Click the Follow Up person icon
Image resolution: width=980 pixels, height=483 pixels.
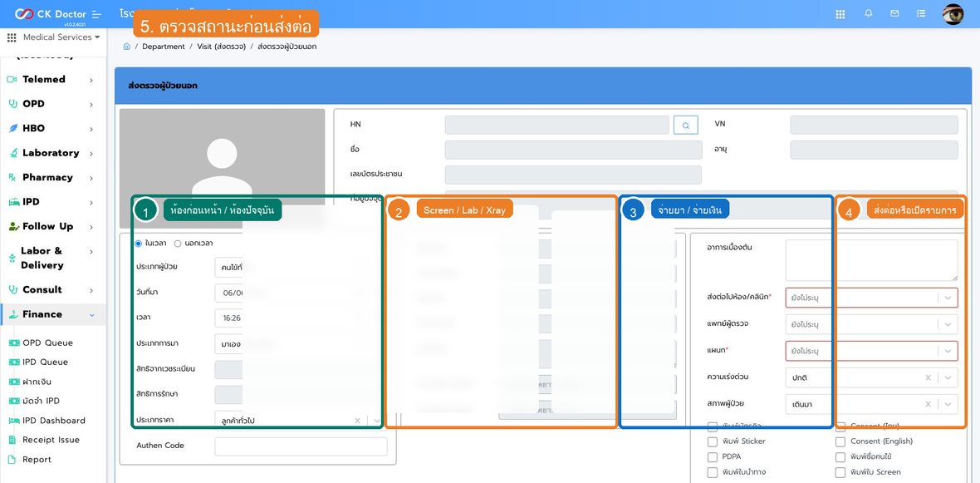(13, 226)
